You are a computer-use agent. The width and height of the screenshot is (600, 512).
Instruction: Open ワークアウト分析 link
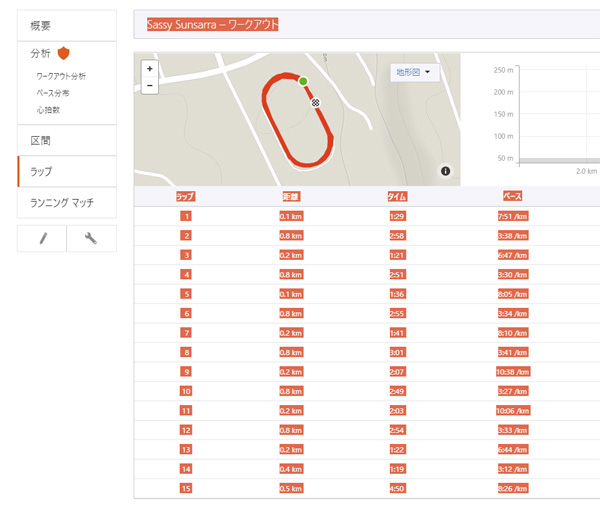pos(61,76)
